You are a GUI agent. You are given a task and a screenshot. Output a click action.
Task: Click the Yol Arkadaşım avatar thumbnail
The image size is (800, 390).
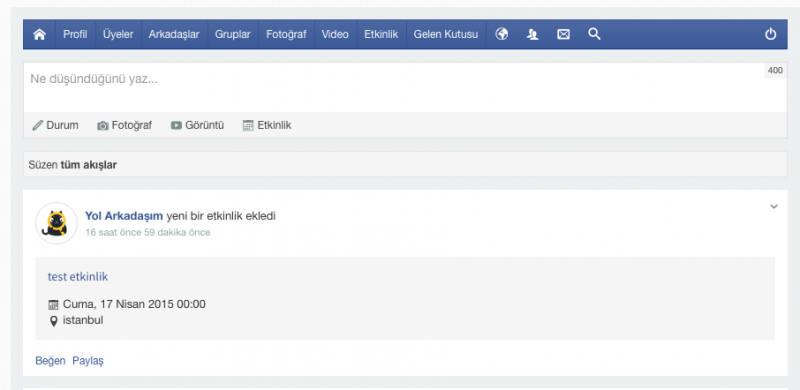[56, 223]
